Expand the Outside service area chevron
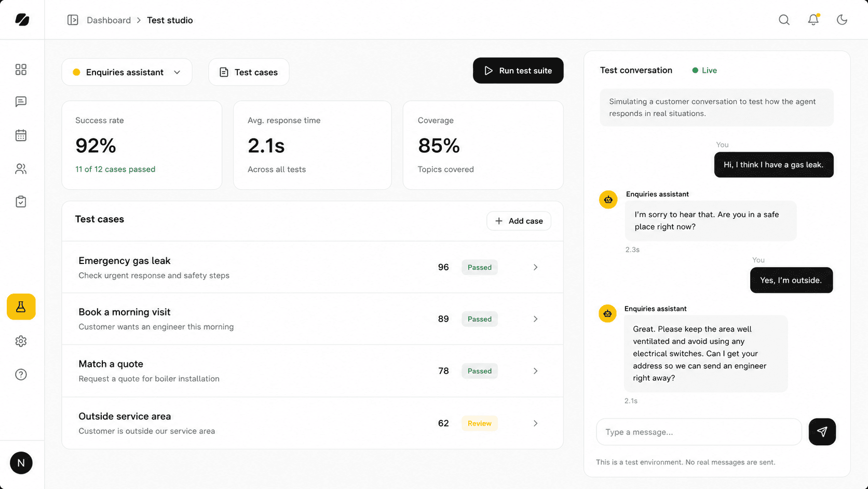This screenshot has width=868, height=489. tap(535, 424)
